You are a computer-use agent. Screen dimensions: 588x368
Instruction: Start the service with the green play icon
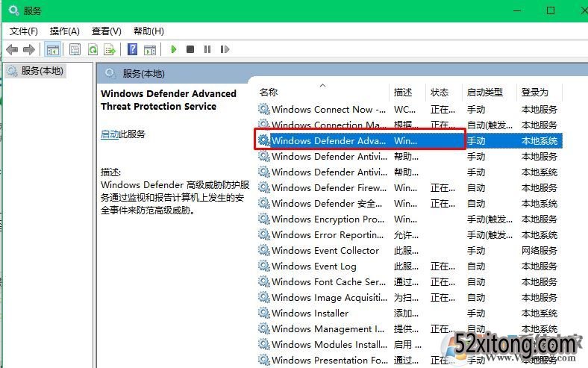174,49
